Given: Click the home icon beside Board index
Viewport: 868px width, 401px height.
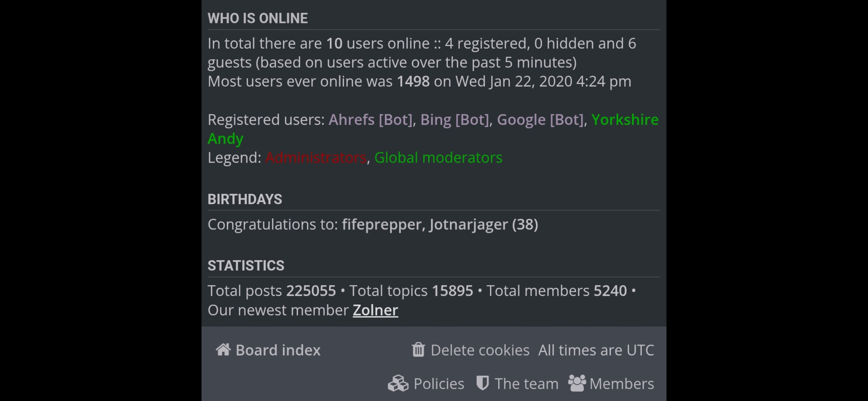Looking at the screenshot, I should coord(223,350).
